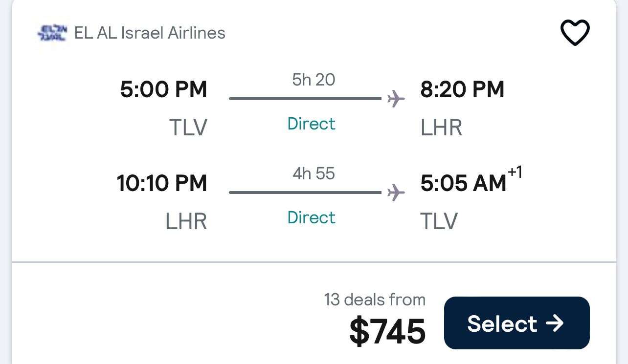Click the 13 deals from text
Screen dimensions: 628x364
375,300
